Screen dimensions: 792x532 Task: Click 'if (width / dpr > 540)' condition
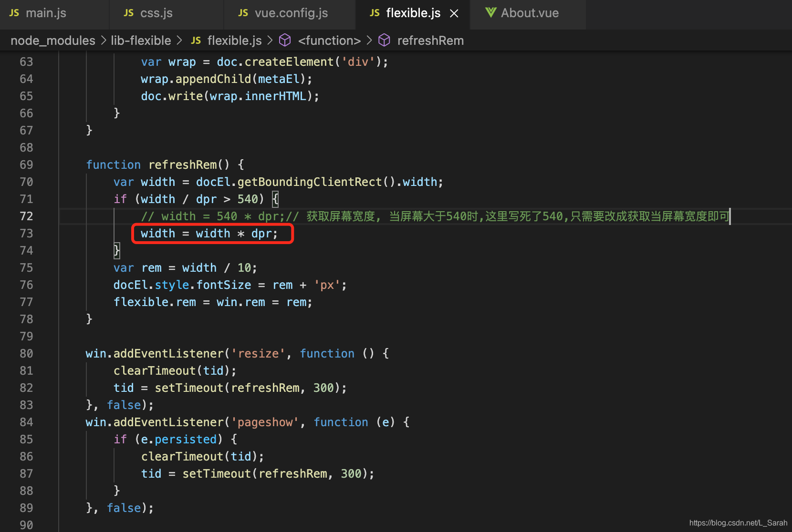click(x=189, y=199)
